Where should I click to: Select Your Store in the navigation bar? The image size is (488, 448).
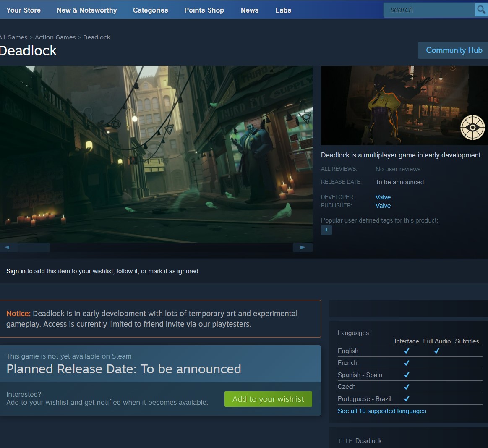(23, 10)
